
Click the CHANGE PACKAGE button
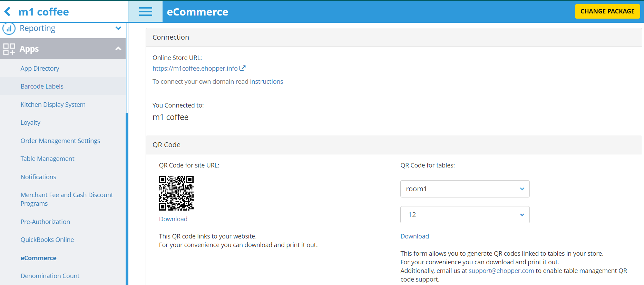607,11
